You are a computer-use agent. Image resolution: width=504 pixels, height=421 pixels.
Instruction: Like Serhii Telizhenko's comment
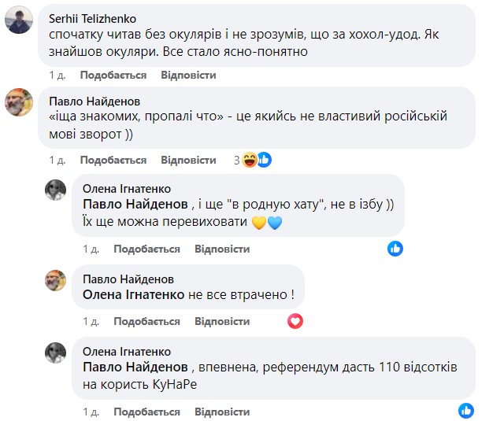click(x=113, y=76)
